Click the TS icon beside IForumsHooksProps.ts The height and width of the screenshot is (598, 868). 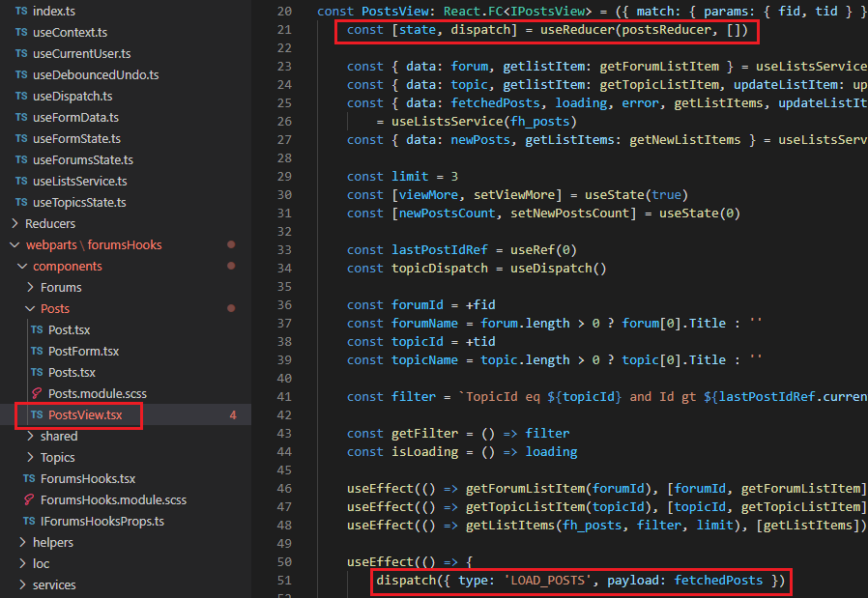coord(29,522)
